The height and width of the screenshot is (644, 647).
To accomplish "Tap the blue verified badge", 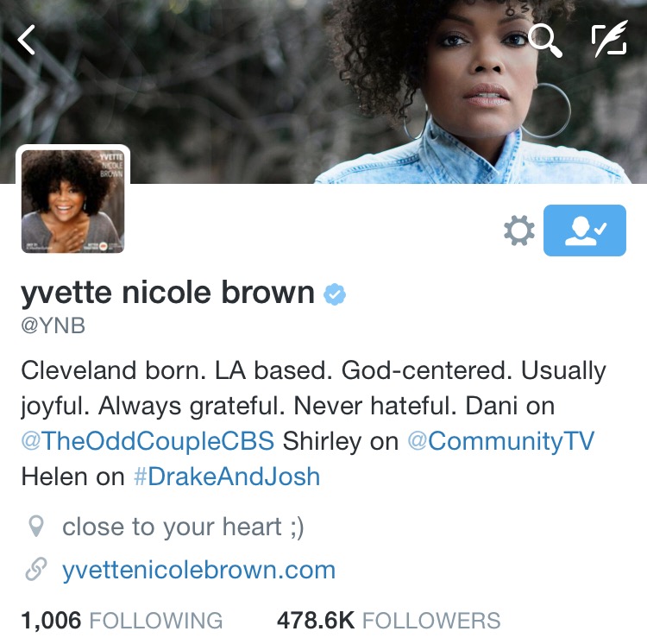I will [335, 294].
